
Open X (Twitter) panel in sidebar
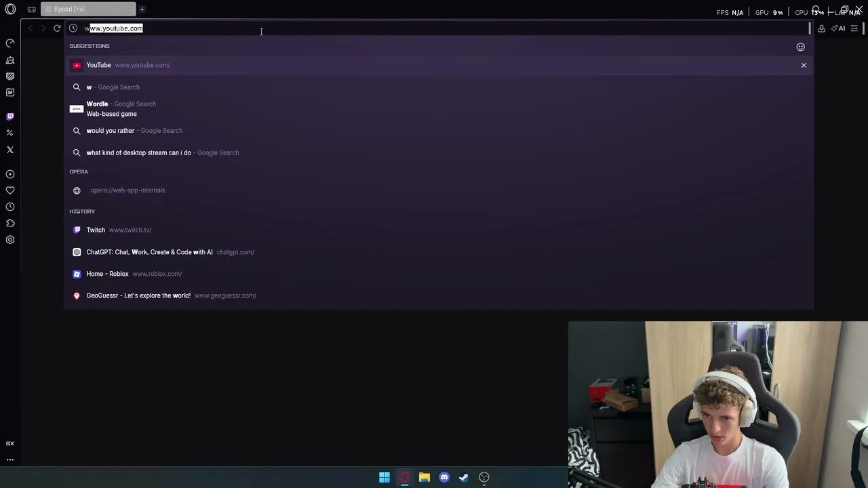10,150
